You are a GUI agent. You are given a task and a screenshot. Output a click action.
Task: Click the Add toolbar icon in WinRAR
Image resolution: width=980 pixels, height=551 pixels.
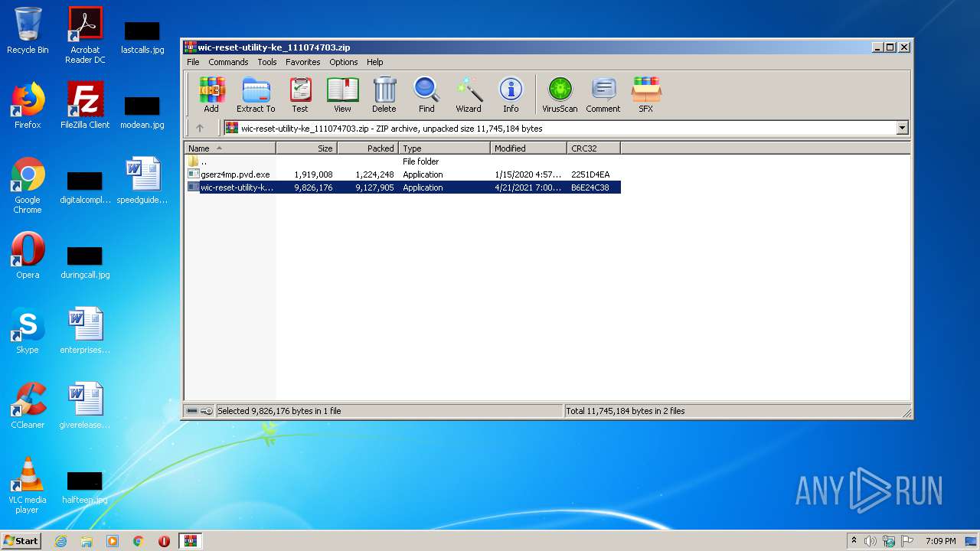[211, 95]
